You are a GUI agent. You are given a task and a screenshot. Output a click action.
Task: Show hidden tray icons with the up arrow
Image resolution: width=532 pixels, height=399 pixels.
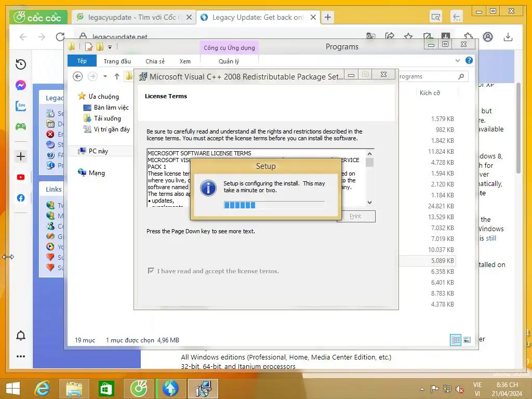pos(422,389)
